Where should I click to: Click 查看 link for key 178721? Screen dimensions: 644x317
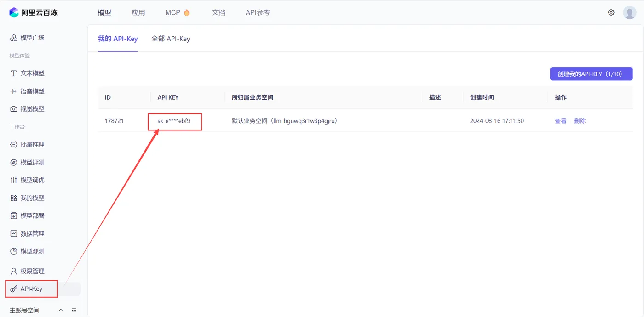(x=561, y=121)
